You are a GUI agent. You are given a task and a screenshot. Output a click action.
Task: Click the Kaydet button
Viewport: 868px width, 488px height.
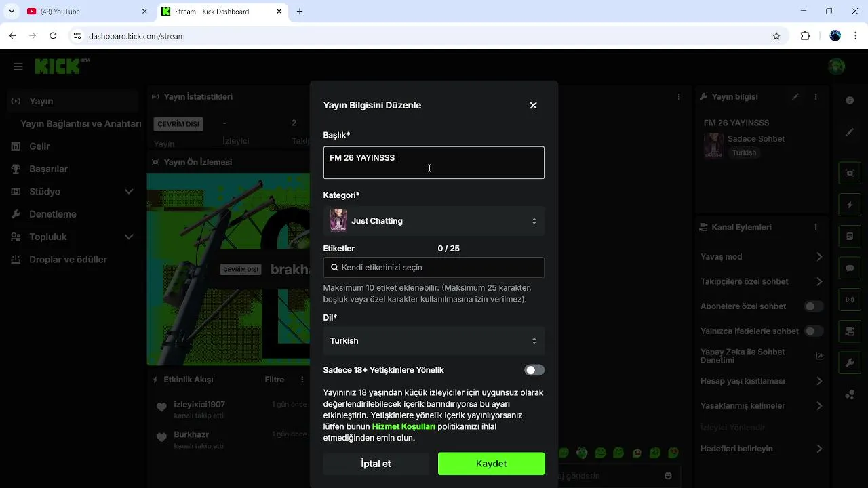coord(491,464)
